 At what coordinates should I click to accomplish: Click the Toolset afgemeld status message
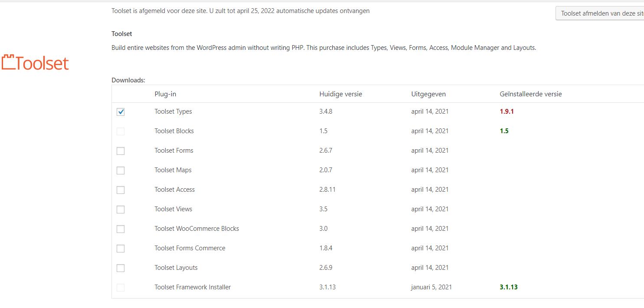tap(241, 11)
